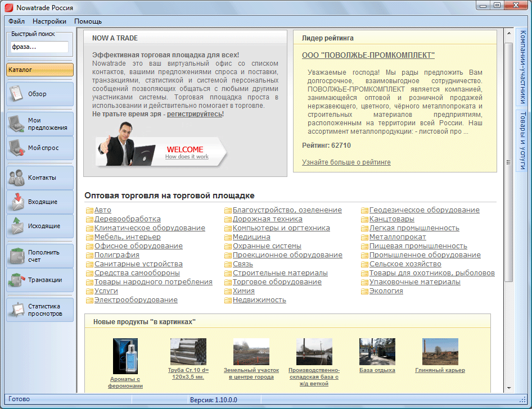Open Геодезическое оборудование category link
The height and width of the screenshot is (409, 532).
click(x=425, y=210)
